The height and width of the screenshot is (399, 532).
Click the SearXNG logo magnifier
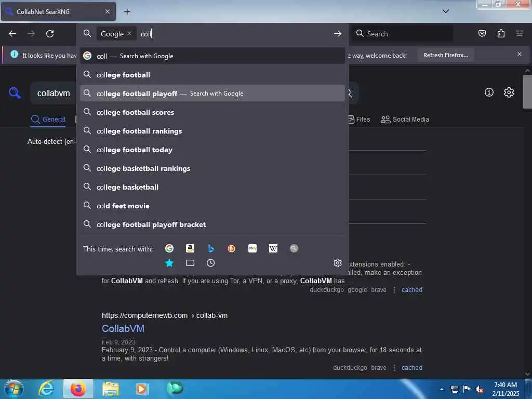point(15,92)
